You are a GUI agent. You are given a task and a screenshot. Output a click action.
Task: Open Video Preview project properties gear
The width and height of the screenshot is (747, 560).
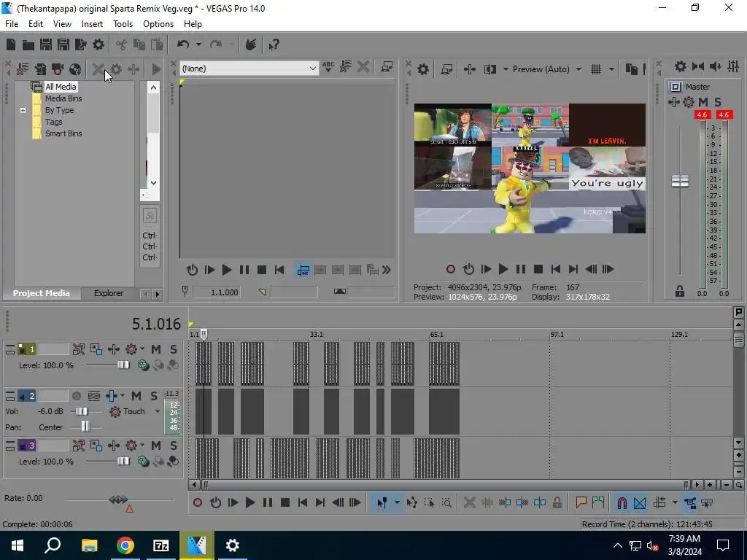(x=422, y=69)
